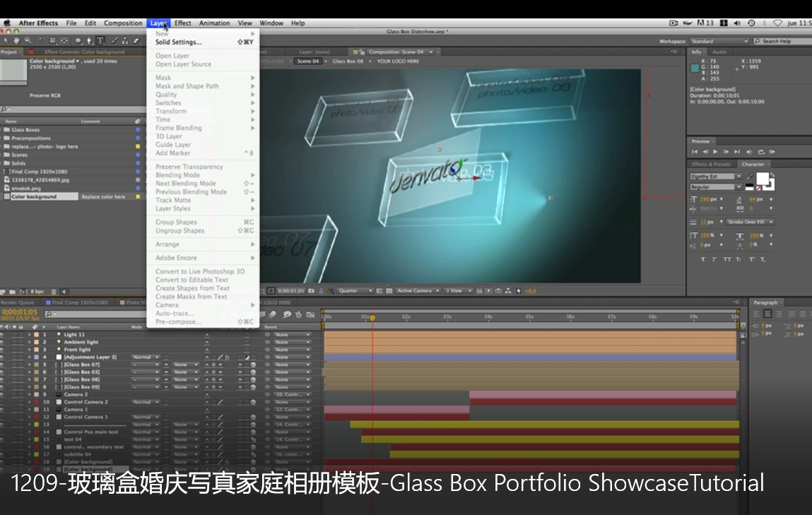Click the current time indicator marker
Viewport: 812px width, 515px height.
372,317
